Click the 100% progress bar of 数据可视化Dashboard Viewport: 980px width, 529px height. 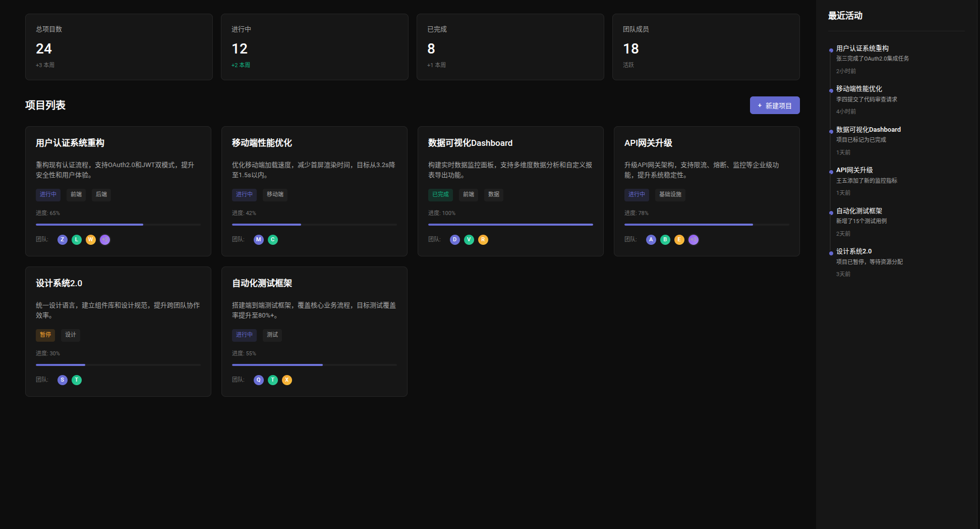(x=510, y=225)
